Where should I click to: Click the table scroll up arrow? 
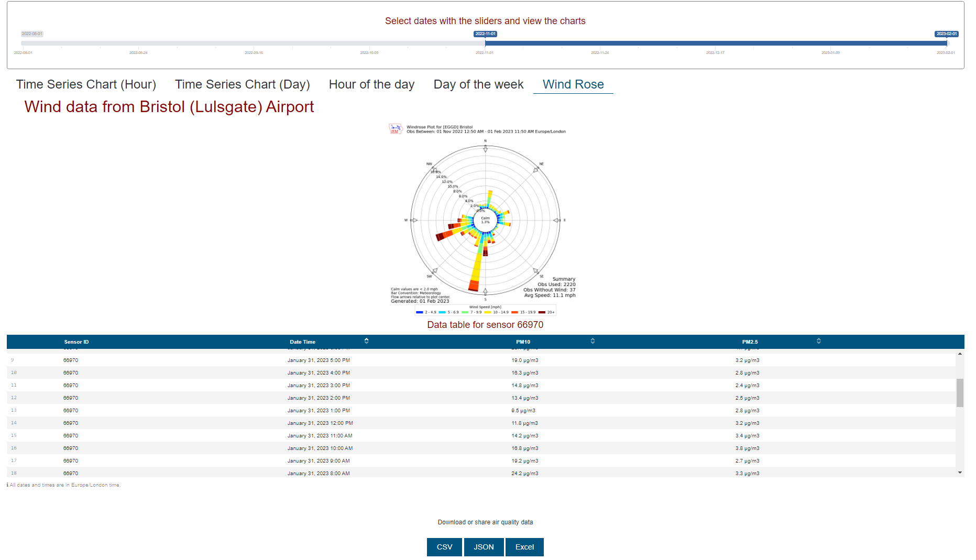tap(960, 354)
